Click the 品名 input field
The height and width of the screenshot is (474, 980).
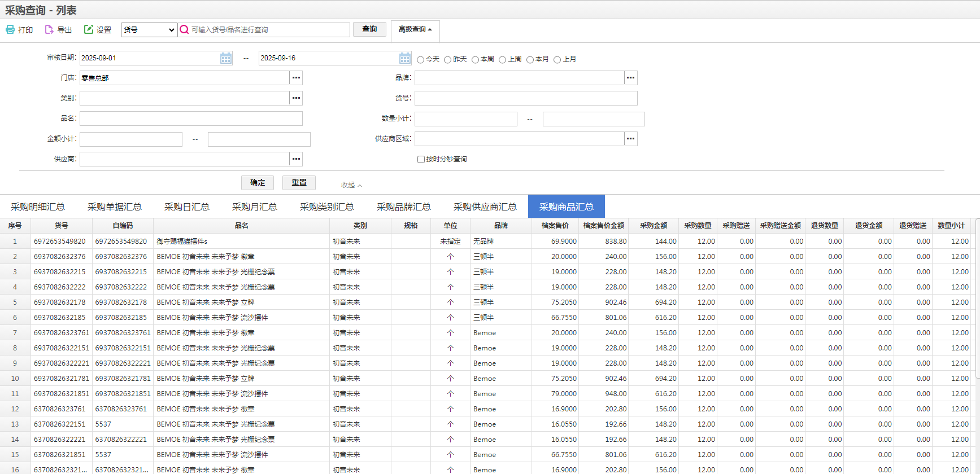191,118
